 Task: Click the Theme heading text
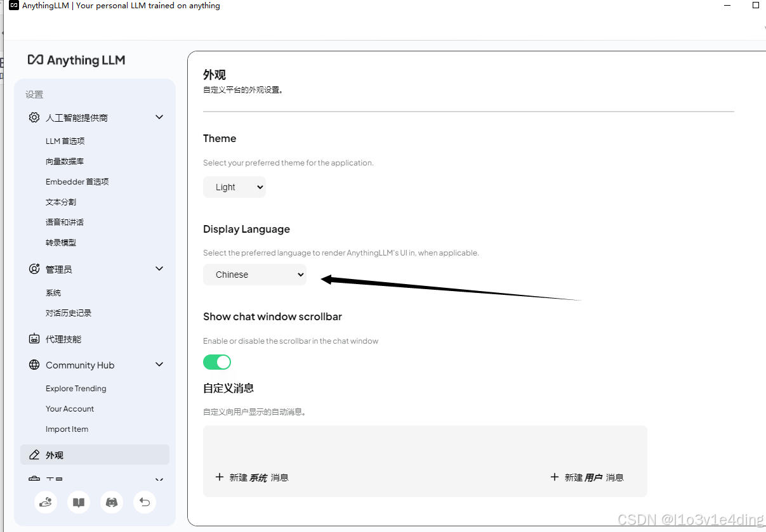(220, 138)
